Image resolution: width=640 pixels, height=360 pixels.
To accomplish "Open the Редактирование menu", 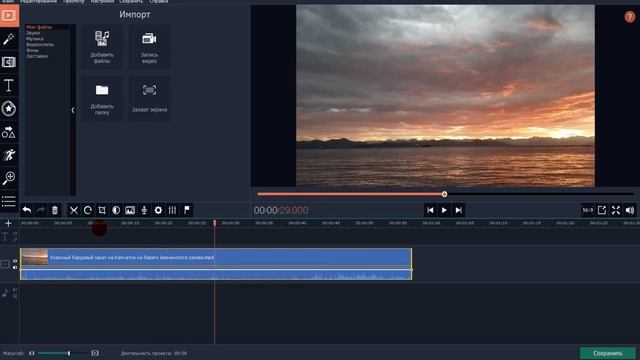I will coord(39,2).
